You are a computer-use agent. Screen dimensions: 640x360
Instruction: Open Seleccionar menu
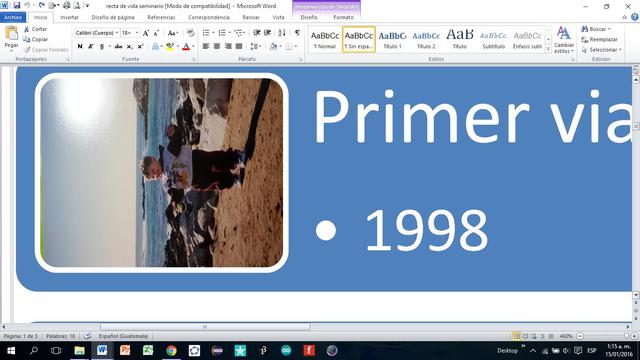[x=601, y=49]
